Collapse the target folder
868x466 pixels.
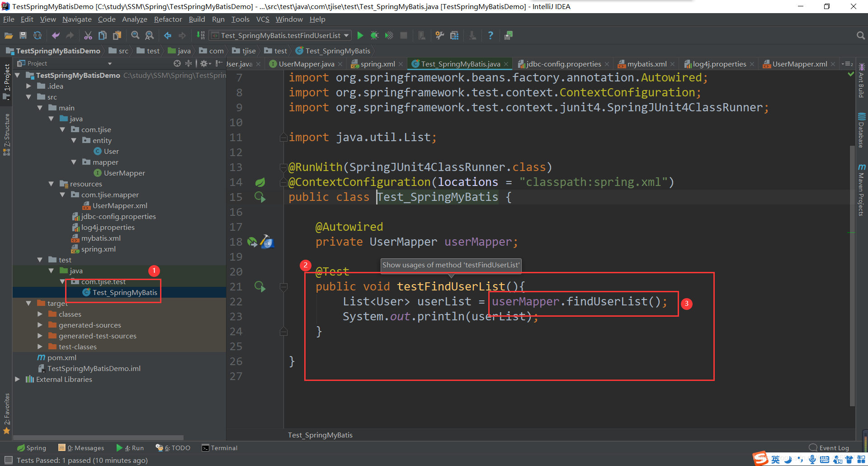tap(28, 303)
